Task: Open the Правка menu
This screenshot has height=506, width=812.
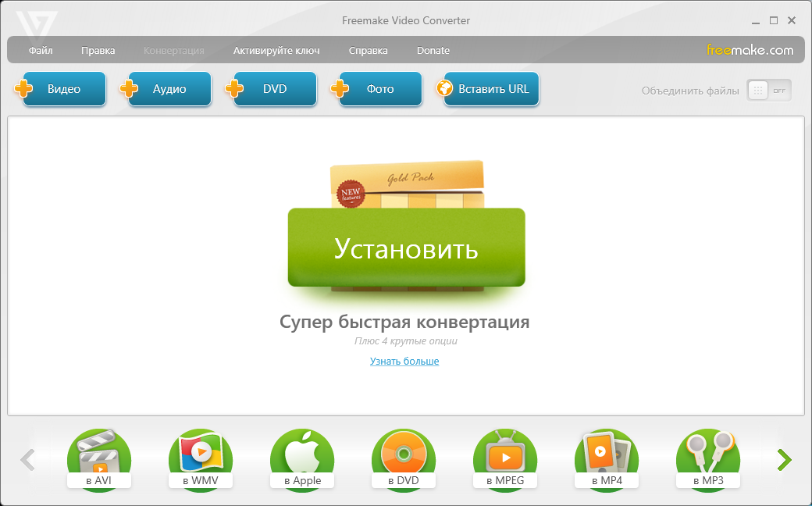Action: pos(98,50)
